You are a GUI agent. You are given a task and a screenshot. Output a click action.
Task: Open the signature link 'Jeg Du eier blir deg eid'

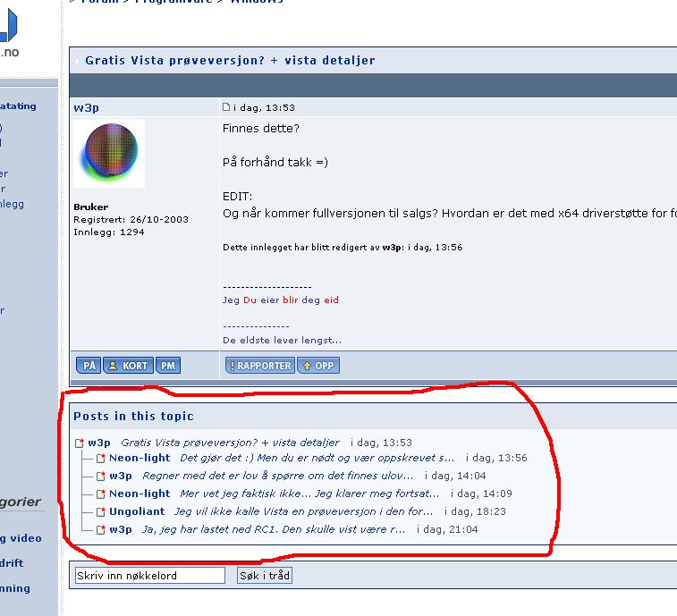[x=281, y=300]
